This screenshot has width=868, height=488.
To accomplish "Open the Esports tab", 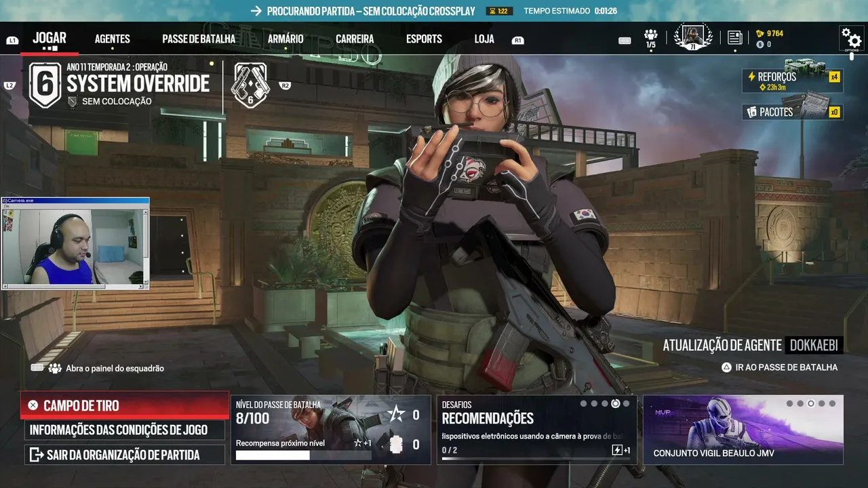I will click(x=424, y=39).
